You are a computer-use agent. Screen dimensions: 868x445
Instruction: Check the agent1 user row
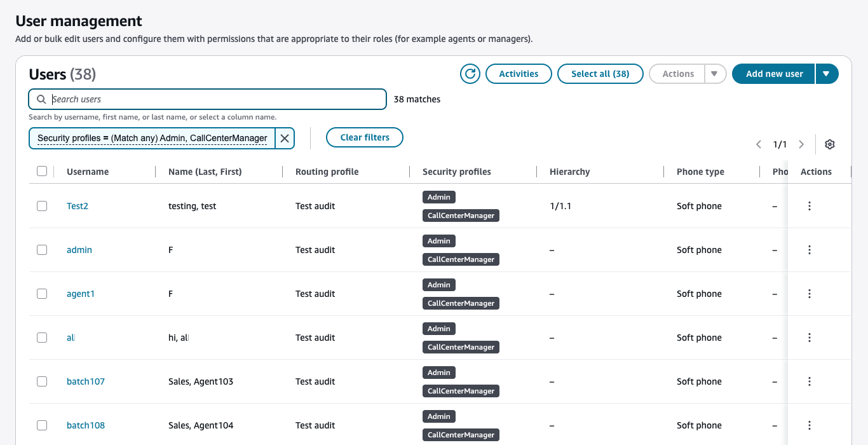pyautogui.click(x=42, y=294)
